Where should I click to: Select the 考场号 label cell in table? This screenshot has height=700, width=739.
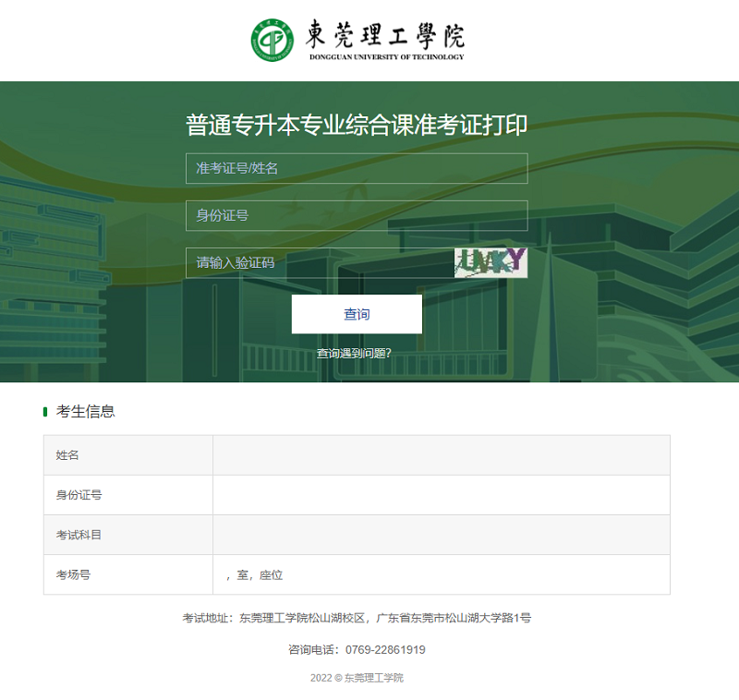click(127, 574)
